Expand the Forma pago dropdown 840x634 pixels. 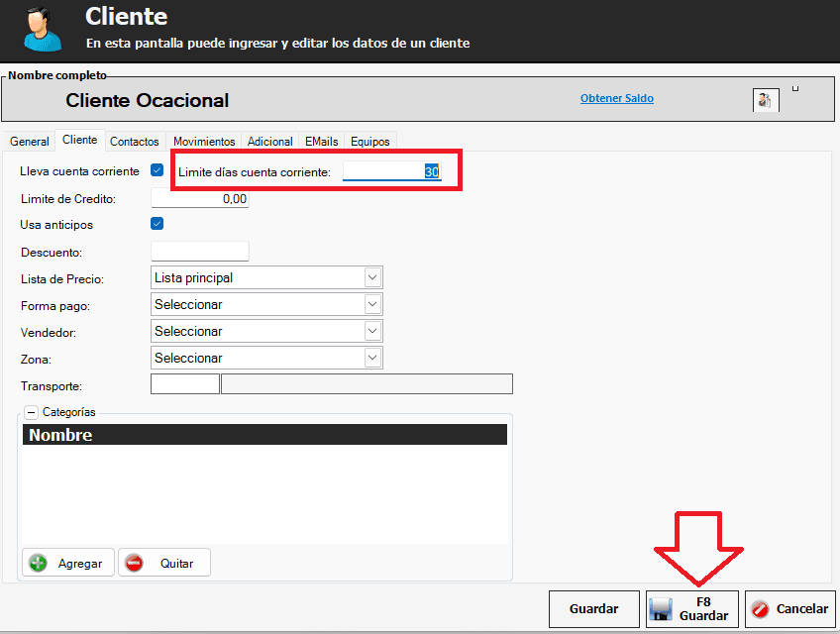click(372, 305)
